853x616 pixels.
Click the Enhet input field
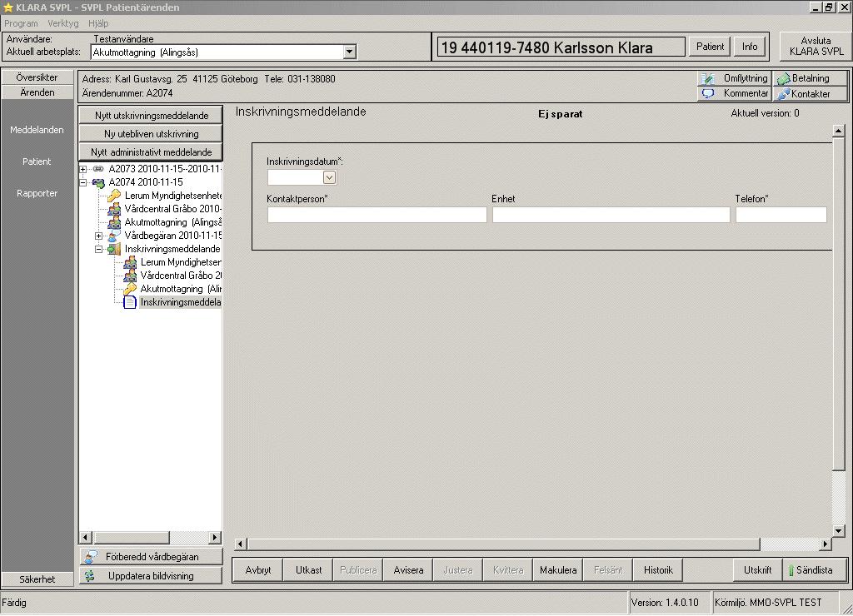(611, 215)
